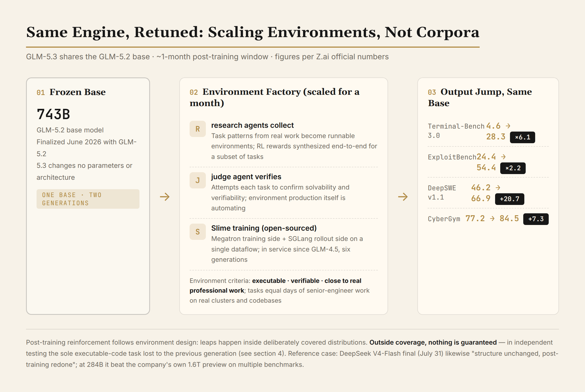The height and width of the screenshot is (392, 585).
Task: Click the S badge beside Slime training
Action: pyautogui.click(x=198, y=232)
